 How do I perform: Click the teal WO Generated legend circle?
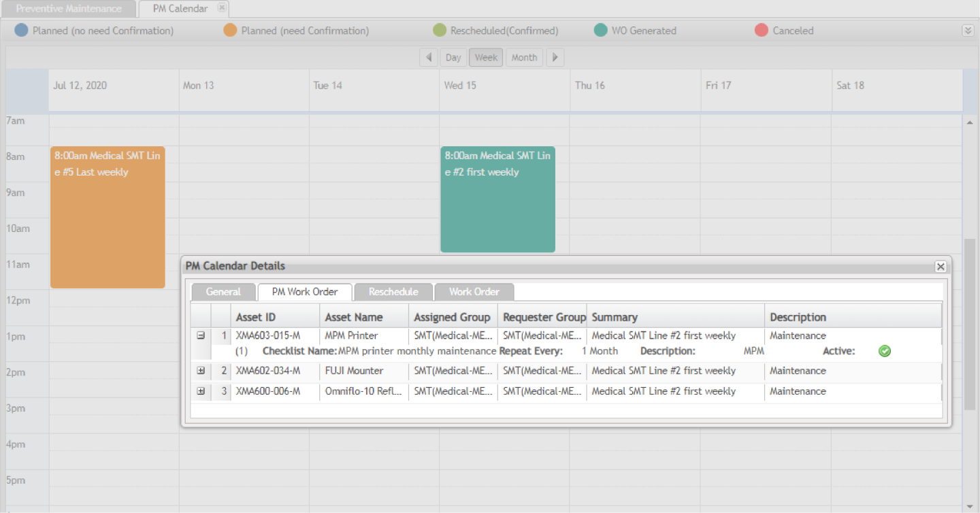tap(600, 31)
